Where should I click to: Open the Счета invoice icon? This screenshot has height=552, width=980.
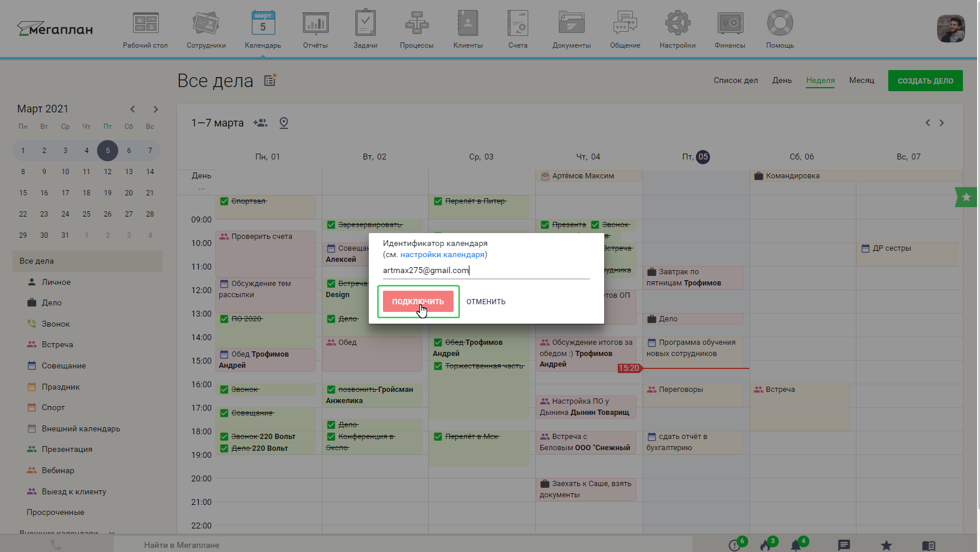pos(518,23)
